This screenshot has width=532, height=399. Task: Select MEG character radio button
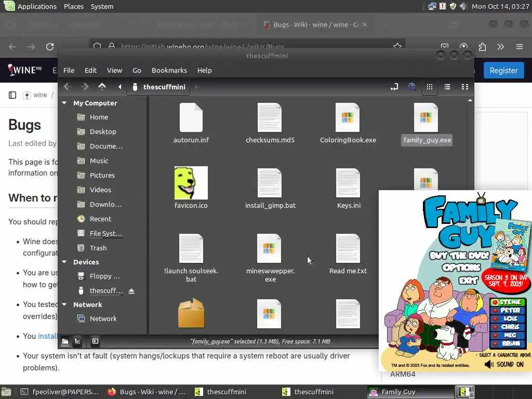[495, 335]
